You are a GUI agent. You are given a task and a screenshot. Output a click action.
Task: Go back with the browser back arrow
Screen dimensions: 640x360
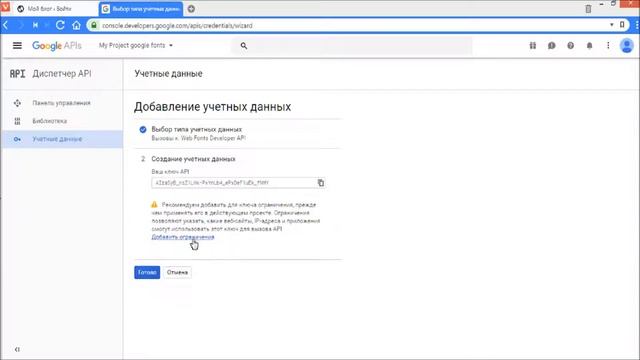click(6, 25)
